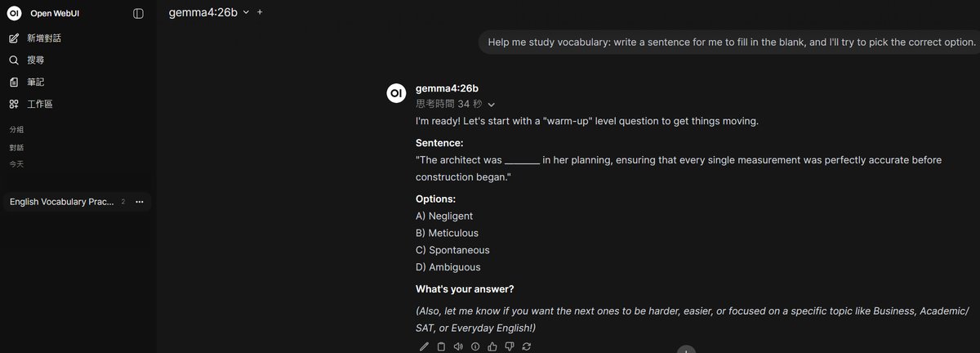980x353 pixels.
Task: Click the Open WebUI logo in the sidebar
Action: (x=14, y=13)
